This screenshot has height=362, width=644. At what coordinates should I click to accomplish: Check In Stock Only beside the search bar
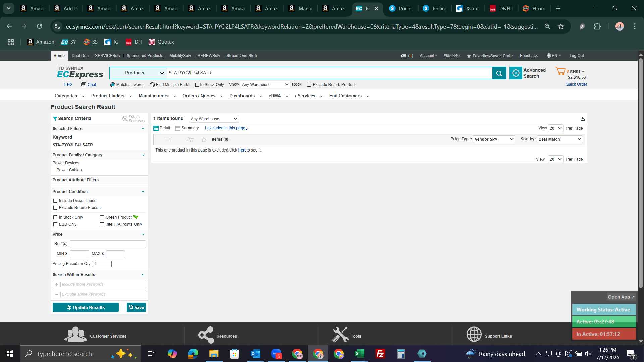coord(197,85)
